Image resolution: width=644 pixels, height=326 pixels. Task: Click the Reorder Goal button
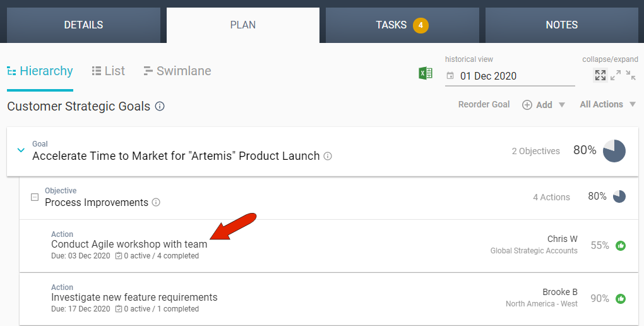[484, 104]
